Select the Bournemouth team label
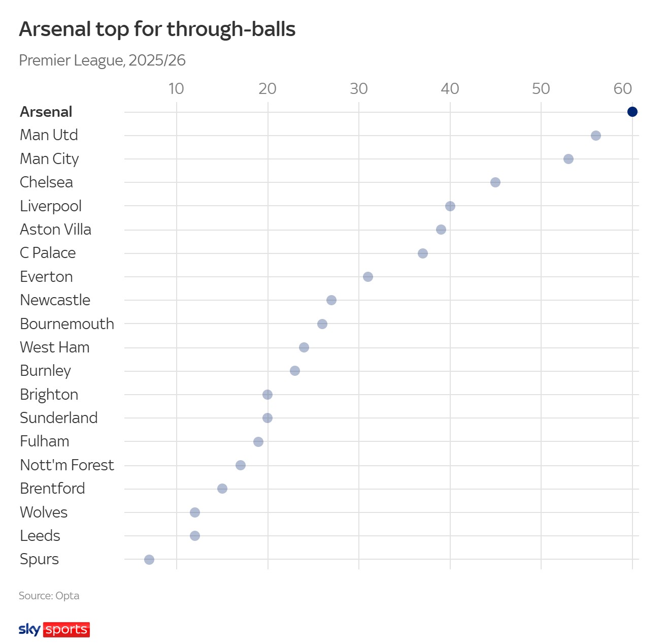The image size is (668, 644). tap(66, 324)
